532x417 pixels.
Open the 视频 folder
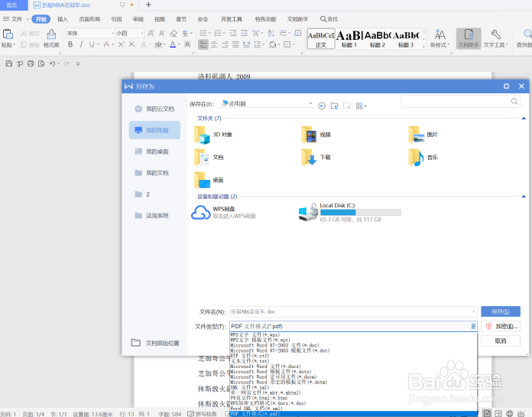click(316, 135)
